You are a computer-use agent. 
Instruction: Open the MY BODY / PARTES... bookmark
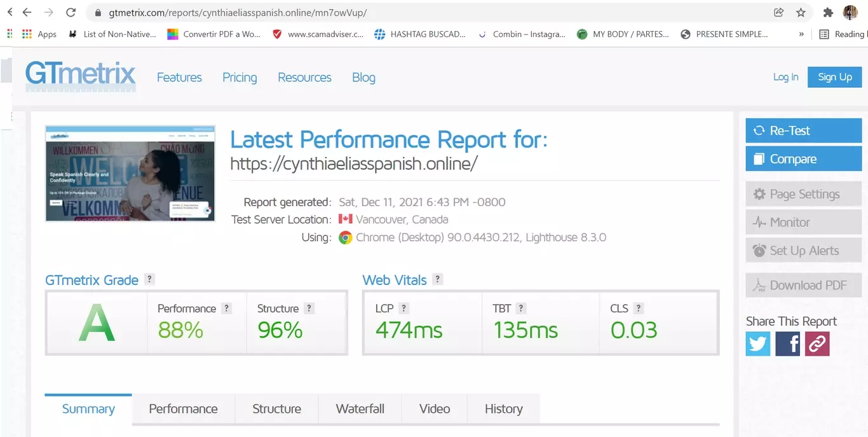(x=623, y=34)
